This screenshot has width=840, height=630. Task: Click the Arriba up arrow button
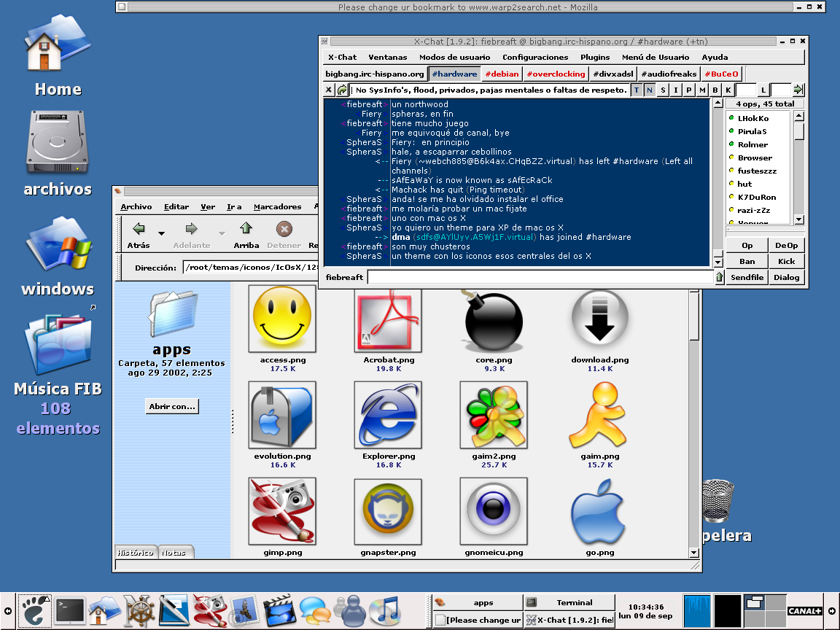[246, 235]
